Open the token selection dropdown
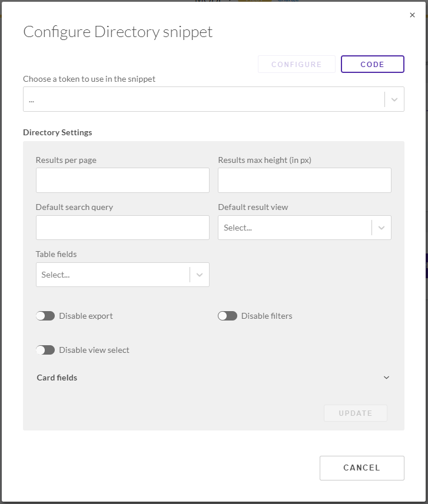Screen dimensions: 428x504 coord(213,99)
